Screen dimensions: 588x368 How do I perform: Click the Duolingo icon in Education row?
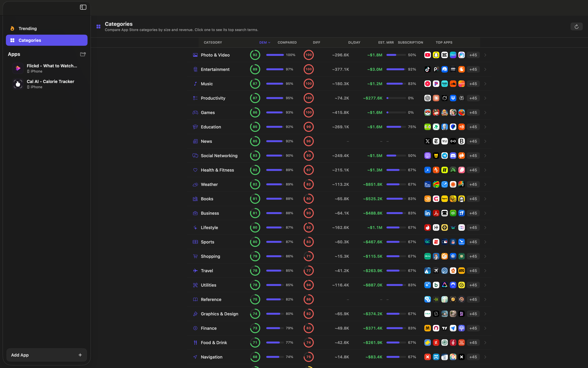(x=427, y=127)
